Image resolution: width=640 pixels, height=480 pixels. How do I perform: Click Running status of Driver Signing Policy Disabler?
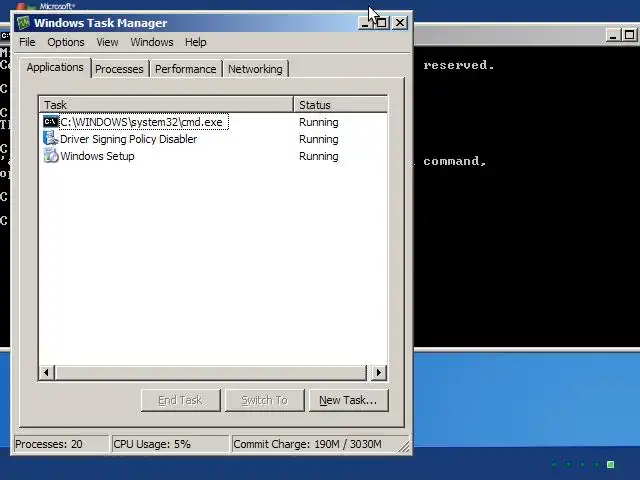click(318, 139)
